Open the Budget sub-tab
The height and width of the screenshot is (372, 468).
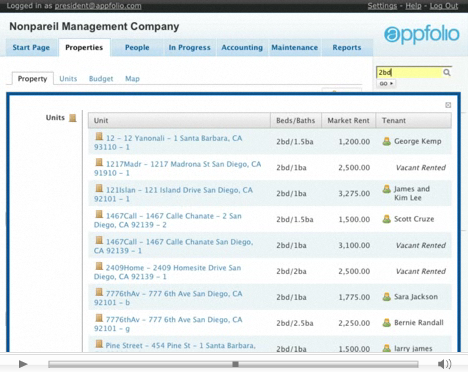tap(101, 79)
